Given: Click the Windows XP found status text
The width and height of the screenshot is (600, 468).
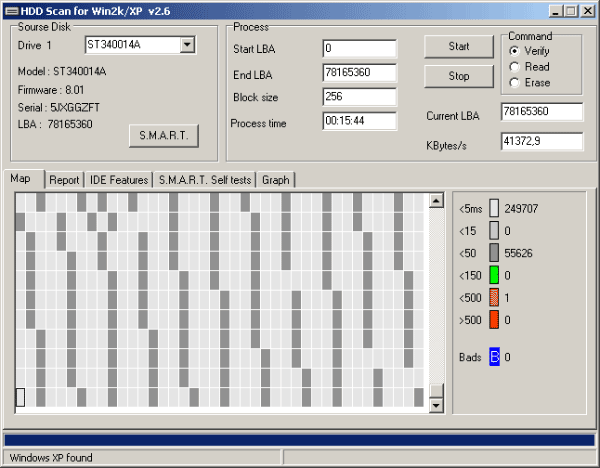Looking at the screenshot, I should click(51, 458).
